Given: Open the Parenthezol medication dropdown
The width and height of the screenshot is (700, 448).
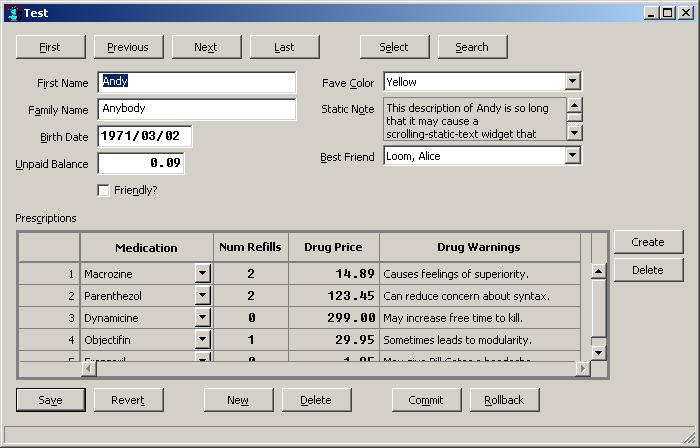Looking at the screenshot, I should pyautogui.click(x=203, y=296).
